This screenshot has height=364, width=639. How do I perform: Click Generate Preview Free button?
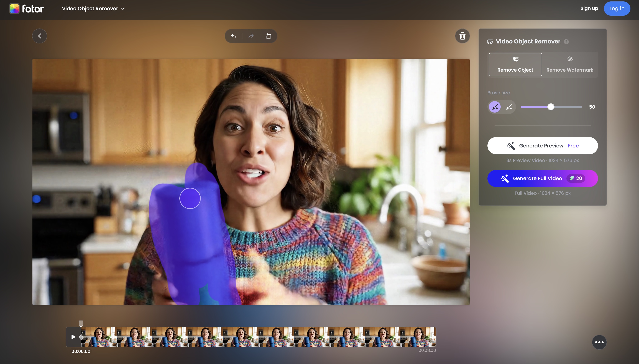pos(542,146)
